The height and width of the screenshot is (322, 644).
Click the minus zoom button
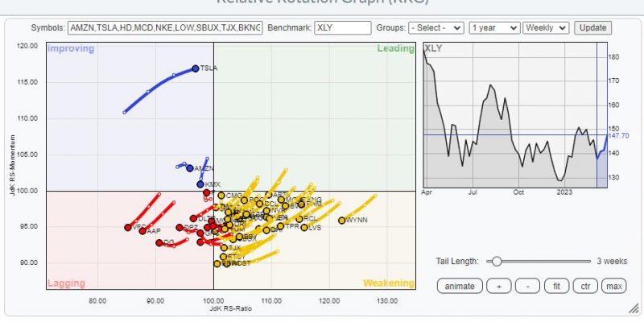point(528,286)
